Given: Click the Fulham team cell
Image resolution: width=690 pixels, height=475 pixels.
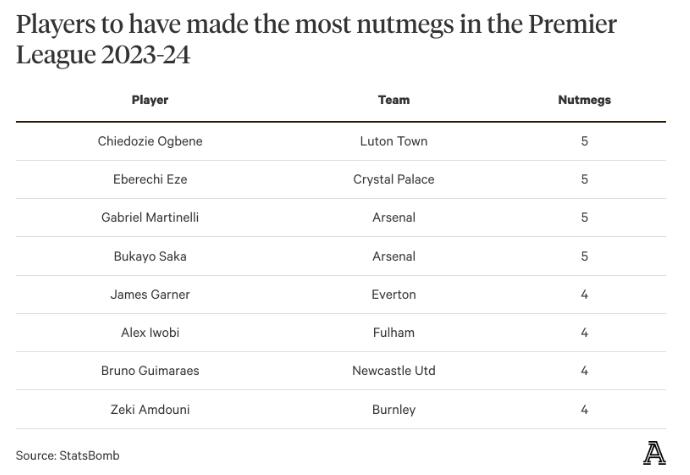Looking at the screenshot, I should [394, 332].
